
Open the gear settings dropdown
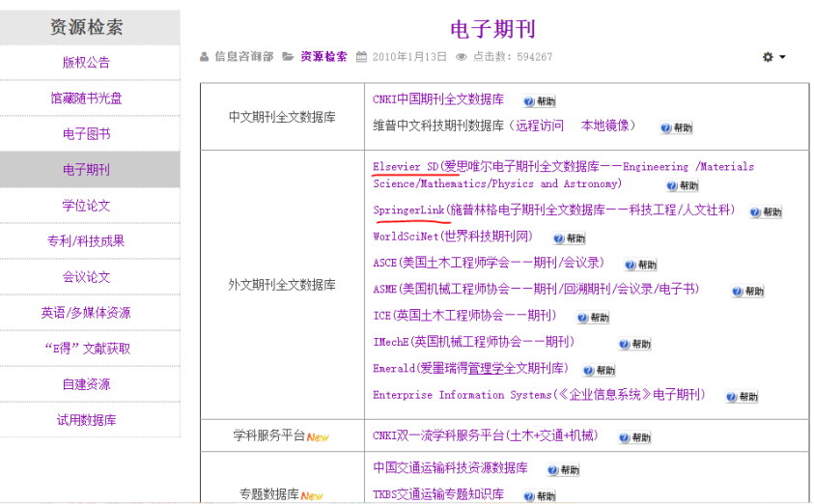click(x=773, y=57)
